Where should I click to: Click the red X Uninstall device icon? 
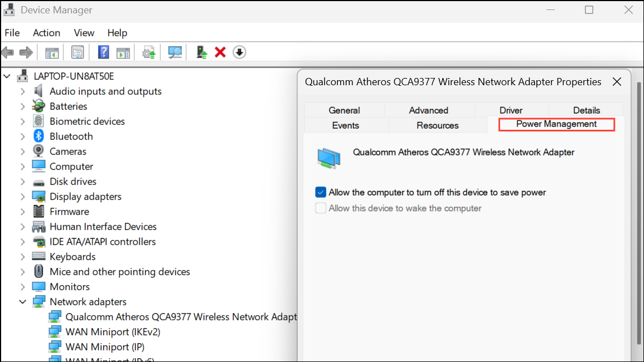pyautogui.click(x=220, y=52)
